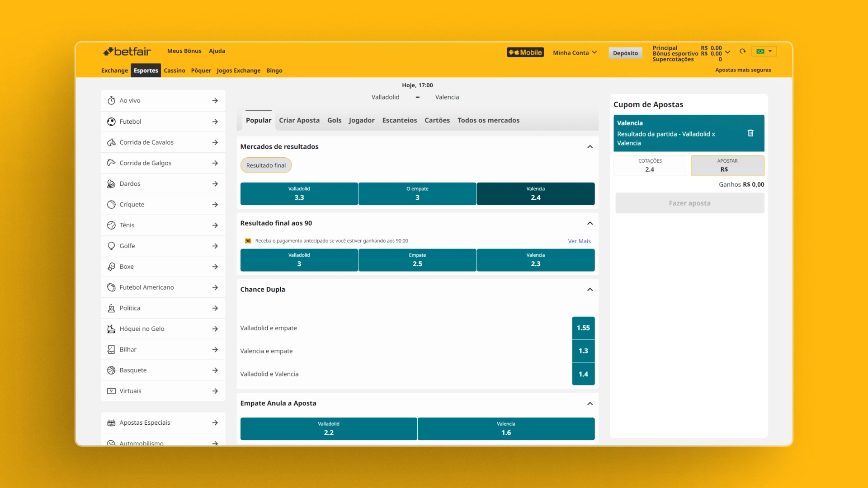This screenshot has width=868, height=488.
Task: Click the Boxe glove icon
Action: point(111,267)
